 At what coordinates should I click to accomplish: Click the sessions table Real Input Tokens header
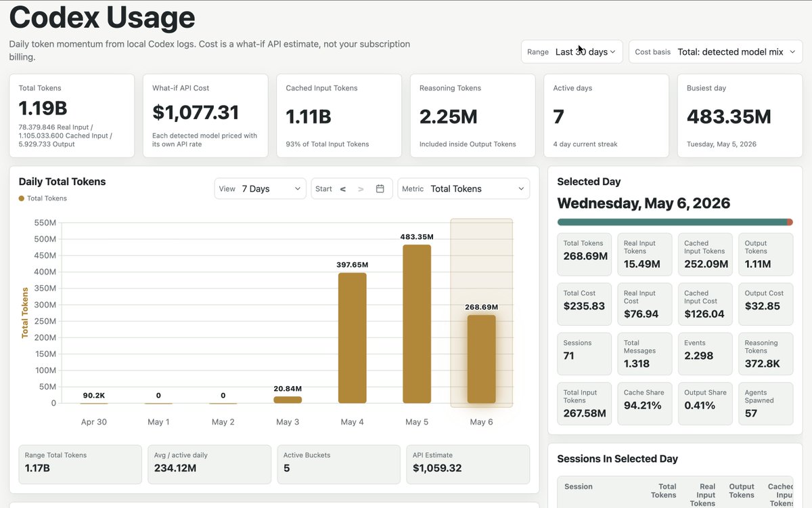(x=702, y=494)
